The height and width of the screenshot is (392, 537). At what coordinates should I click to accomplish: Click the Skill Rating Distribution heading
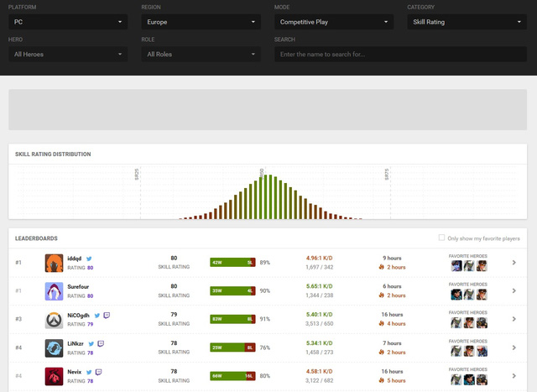(53, 154)
